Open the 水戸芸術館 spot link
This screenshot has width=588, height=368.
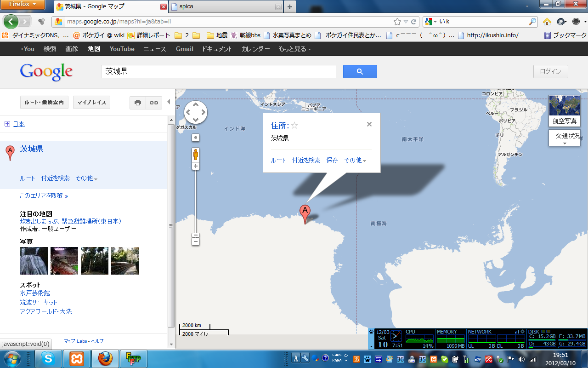pyautogui.click(x=35, y=293)
